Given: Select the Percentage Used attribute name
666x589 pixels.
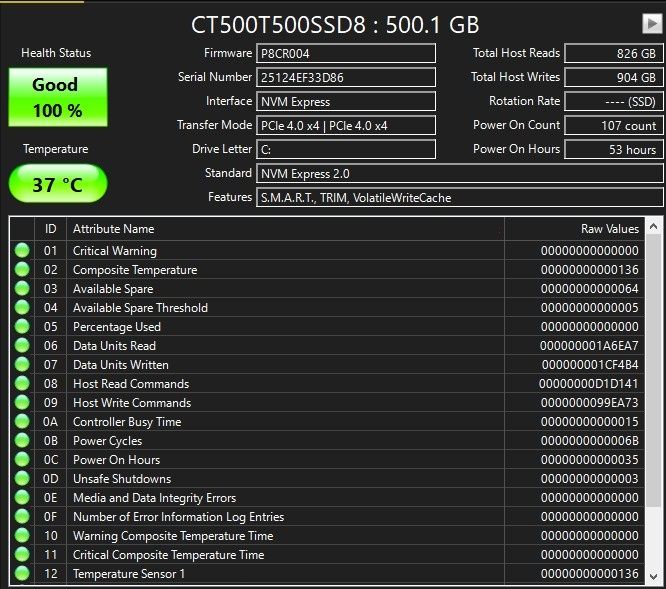Looking at the screenshot, I should point(117,327).
